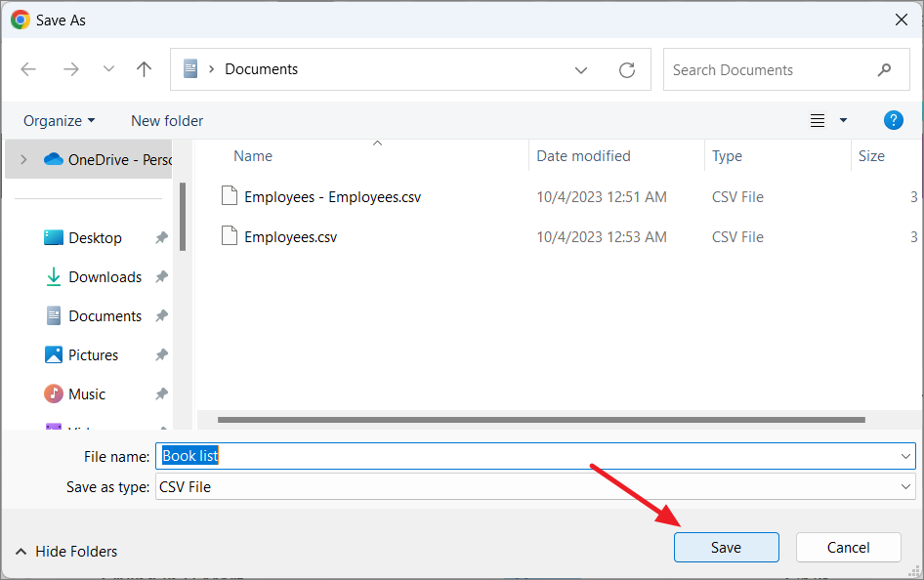The image size is (924, 580).
Task: Click the pin icon next to Desktop
Action: [161, 238]
